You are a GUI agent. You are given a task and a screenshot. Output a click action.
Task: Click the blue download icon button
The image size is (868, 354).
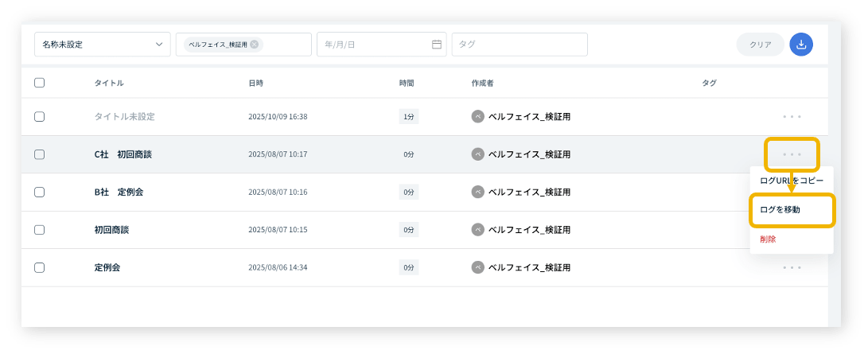tap(801, 45)
